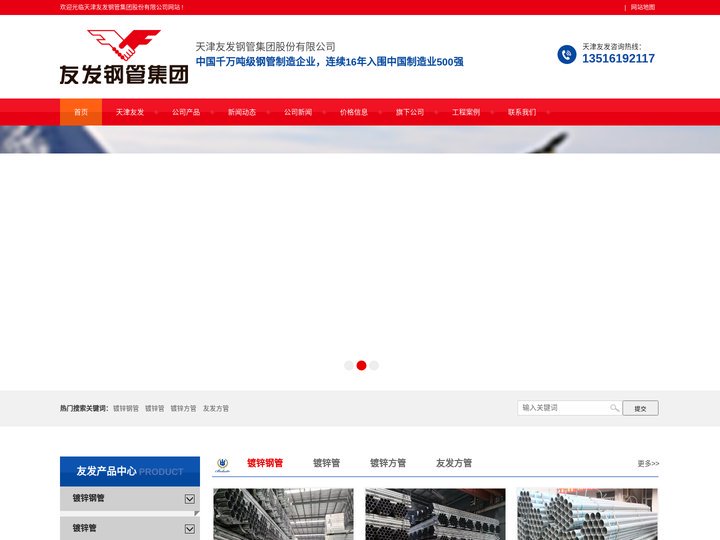Open the 首页 navigation item
720x540 pixels.
81,112
